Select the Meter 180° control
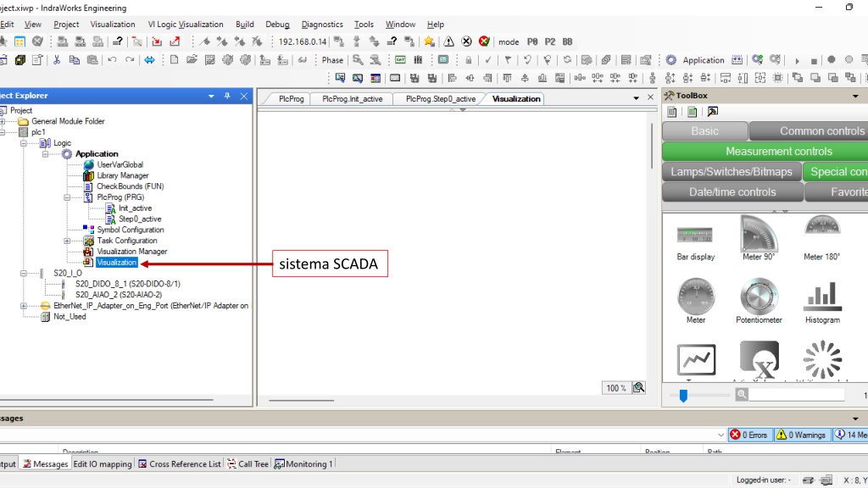Screen dimensions: 868x488 point(822,238)
